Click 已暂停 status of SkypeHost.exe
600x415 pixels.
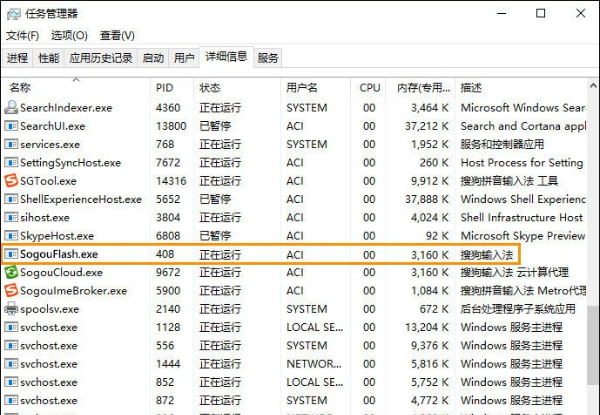(x=215, y=236)
